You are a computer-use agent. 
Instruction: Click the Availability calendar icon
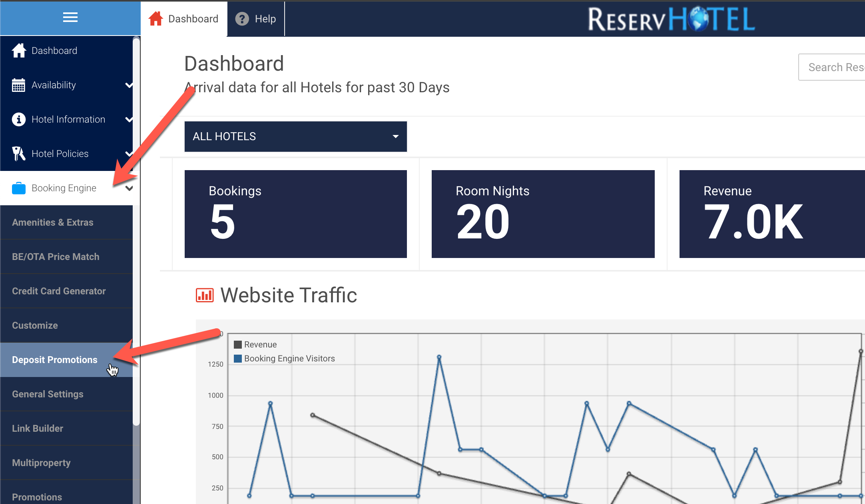[x=18, y=85]
